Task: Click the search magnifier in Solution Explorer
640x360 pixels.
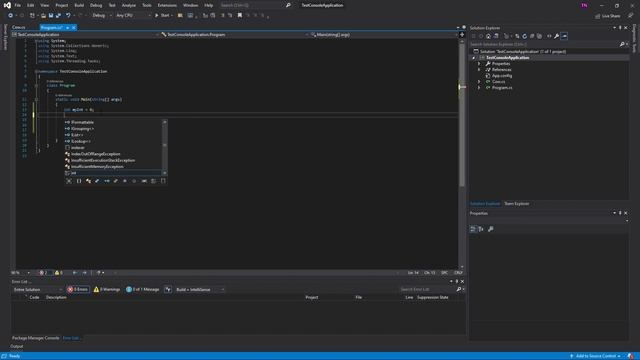Action: tap(622, 44)
